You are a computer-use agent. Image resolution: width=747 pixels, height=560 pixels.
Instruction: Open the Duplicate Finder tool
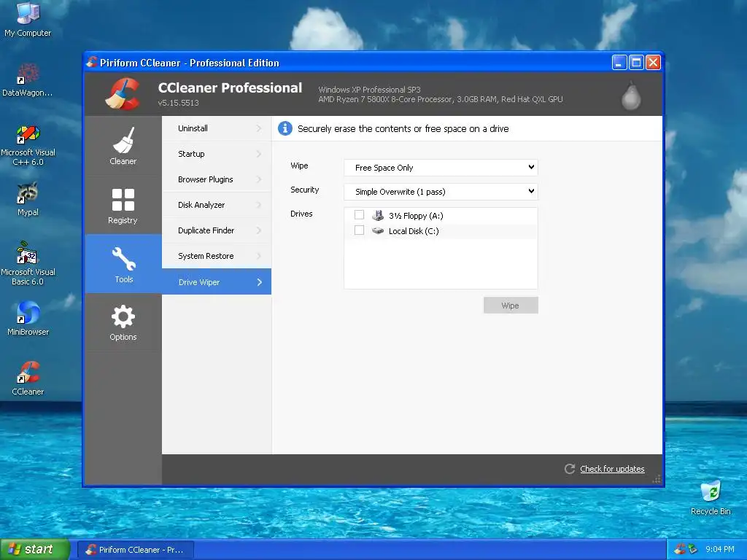pyautogui.click(x=217, y=230)
